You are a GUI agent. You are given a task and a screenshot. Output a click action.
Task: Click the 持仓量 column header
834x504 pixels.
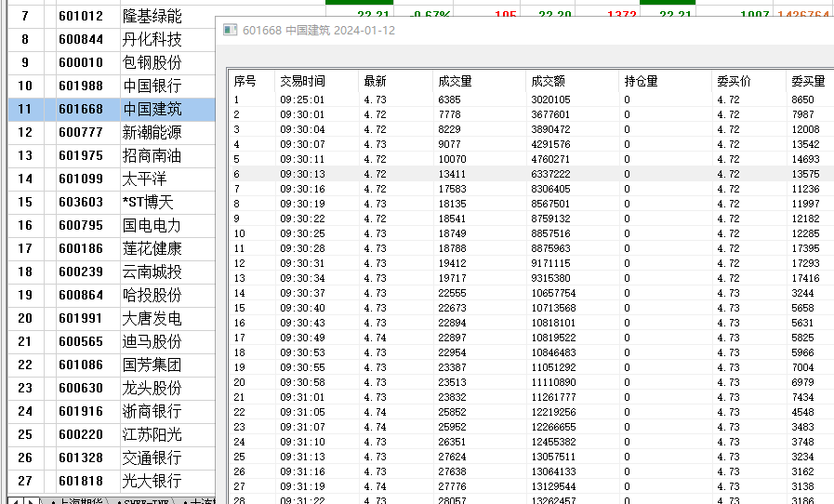pos(641,82)
